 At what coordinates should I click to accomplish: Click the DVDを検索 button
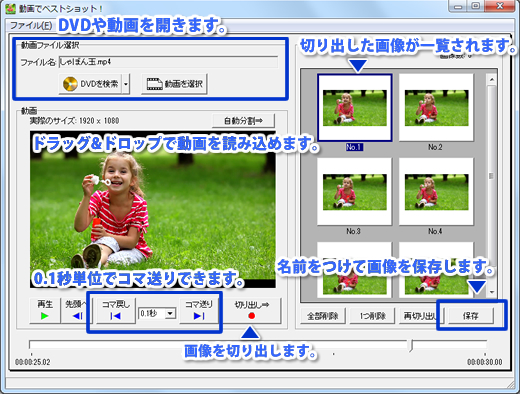[90, 84]
